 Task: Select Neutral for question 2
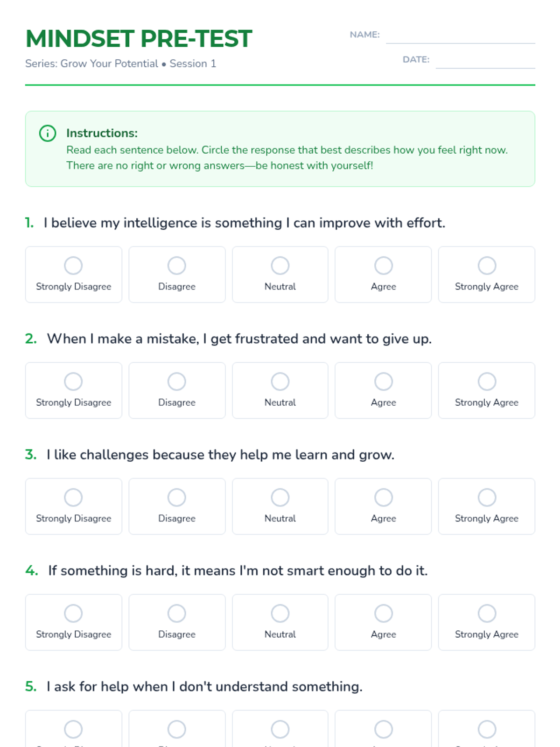point(280,381)
